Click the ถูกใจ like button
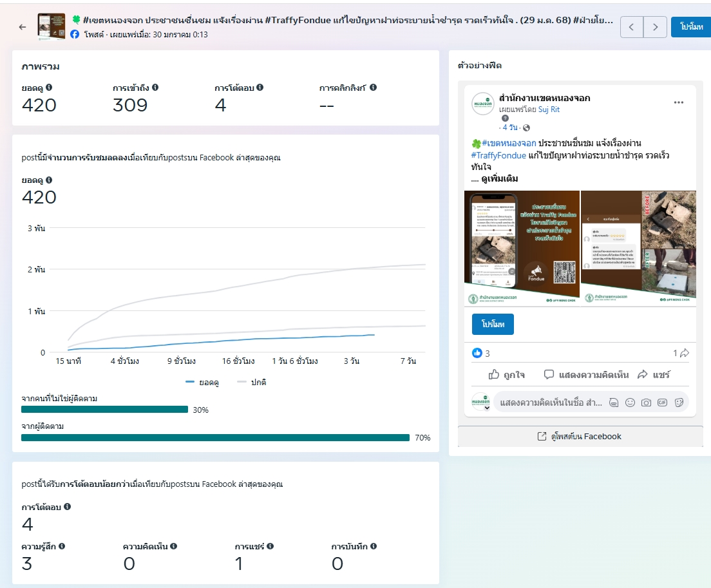Screen dimensions: 711x588 [506, 374]
